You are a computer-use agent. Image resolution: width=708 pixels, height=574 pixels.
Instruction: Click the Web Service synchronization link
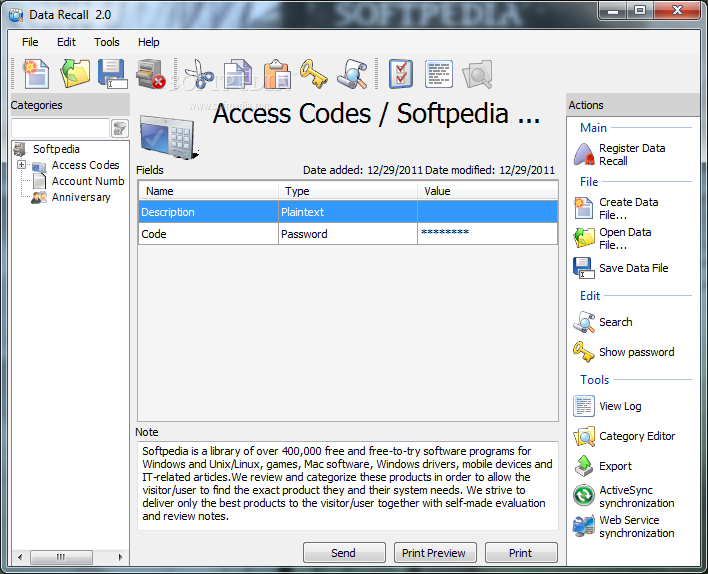(637, 526)
